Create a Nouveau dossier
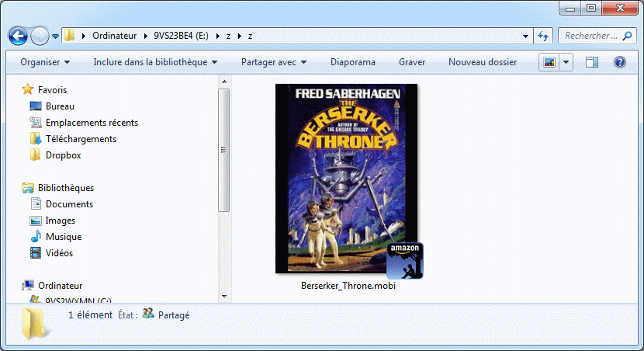Screen dimensions: 644x351 point(483,62)
